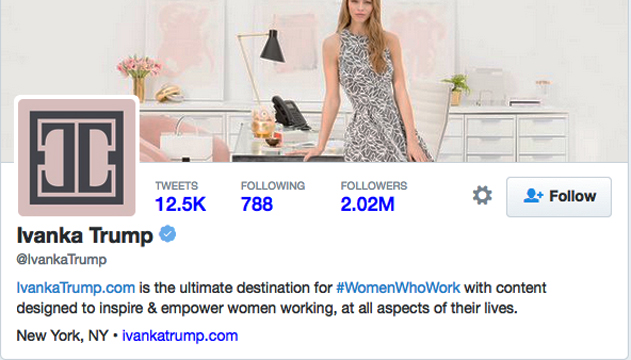Image resolution: width=631 pixels, height=360 pixels.
Task: Click the FOLLOWING label
Action: (273, 186)
